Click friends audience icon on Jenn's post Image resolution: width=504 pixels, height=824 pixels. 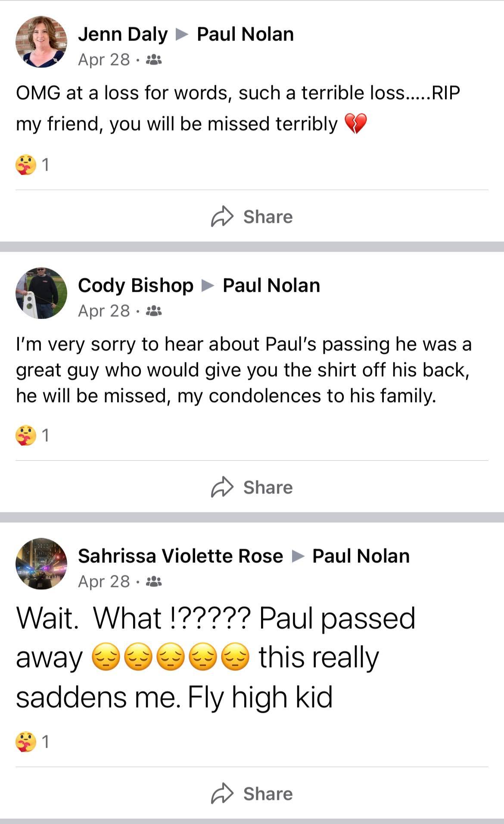click(x=154, y=59)
